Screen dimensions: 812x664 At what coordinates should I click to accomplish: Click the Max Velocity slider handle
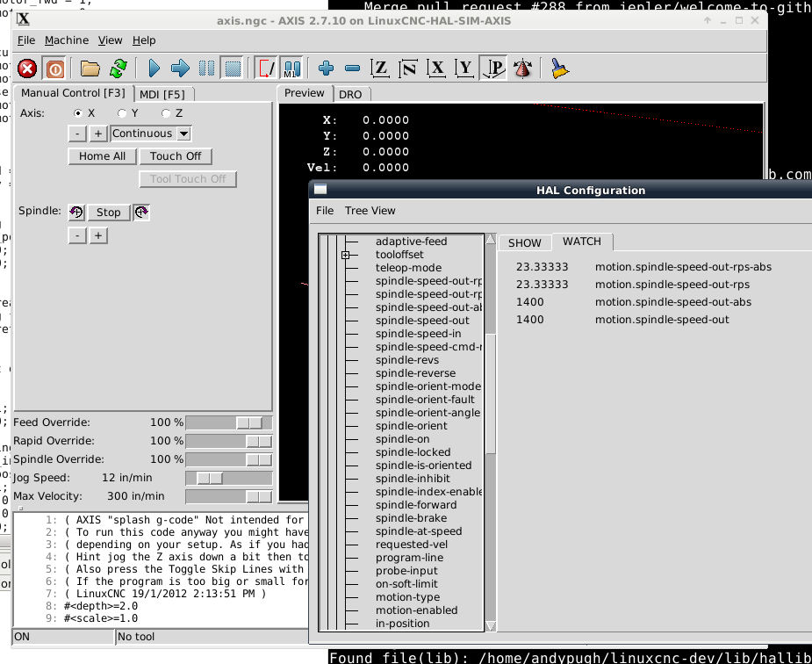259,497
